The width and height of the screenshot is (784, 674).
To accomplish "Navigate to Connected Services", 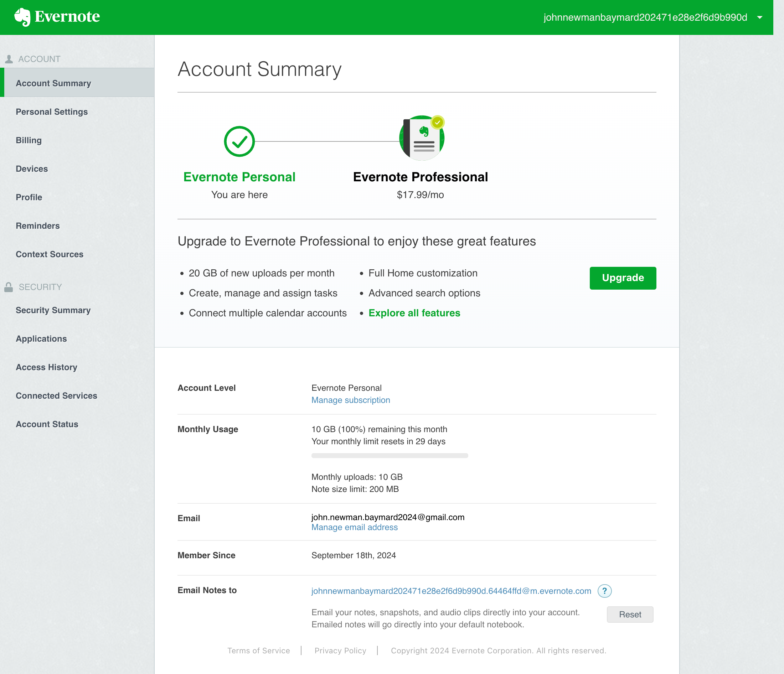I will [56, 396].
